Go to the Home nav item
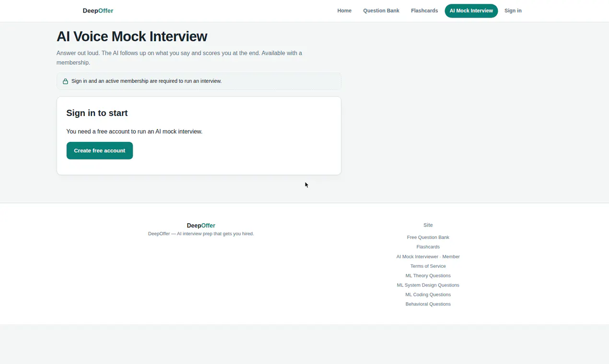The image size is (609, 364). click(x=344, y=11)
